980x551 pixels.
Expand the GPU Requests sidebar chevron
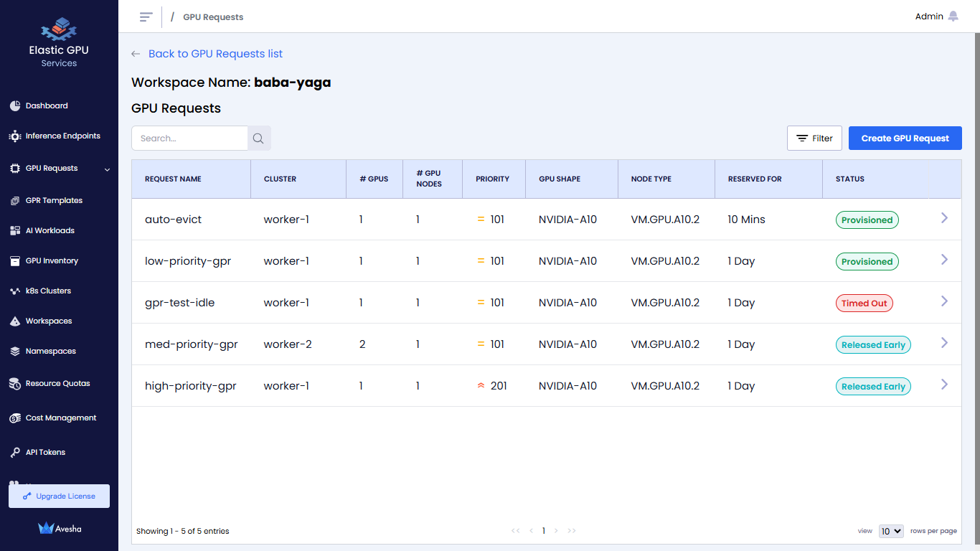108,169
